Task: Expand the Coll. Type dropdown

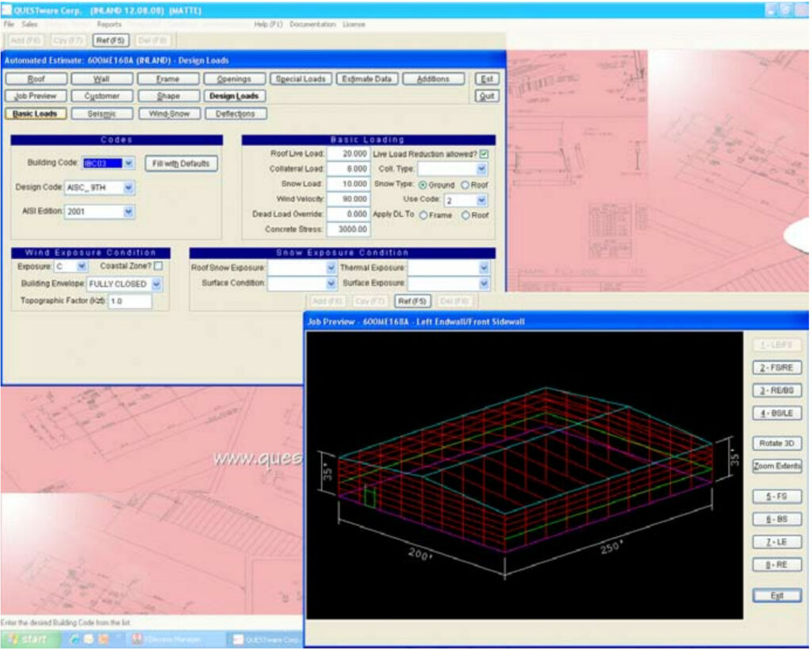Action: click(x=481, y=169)
